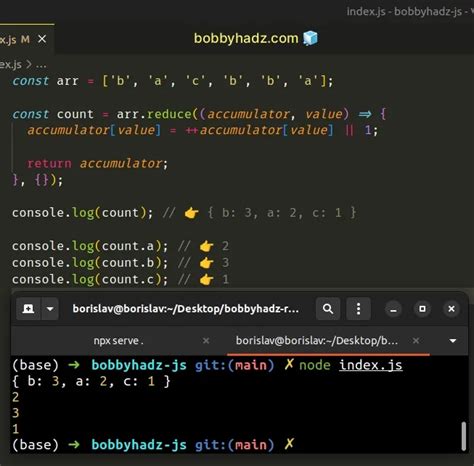Click the last terminal prompt line
Viewport: 474px width, 466px height.
[x=153, y=445]
